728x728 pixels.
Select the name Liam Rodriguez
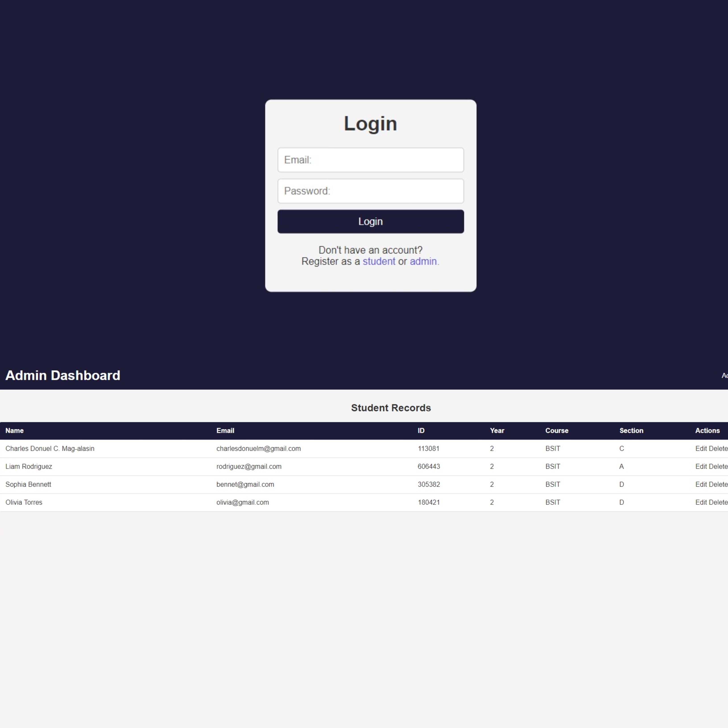[29, 467]
